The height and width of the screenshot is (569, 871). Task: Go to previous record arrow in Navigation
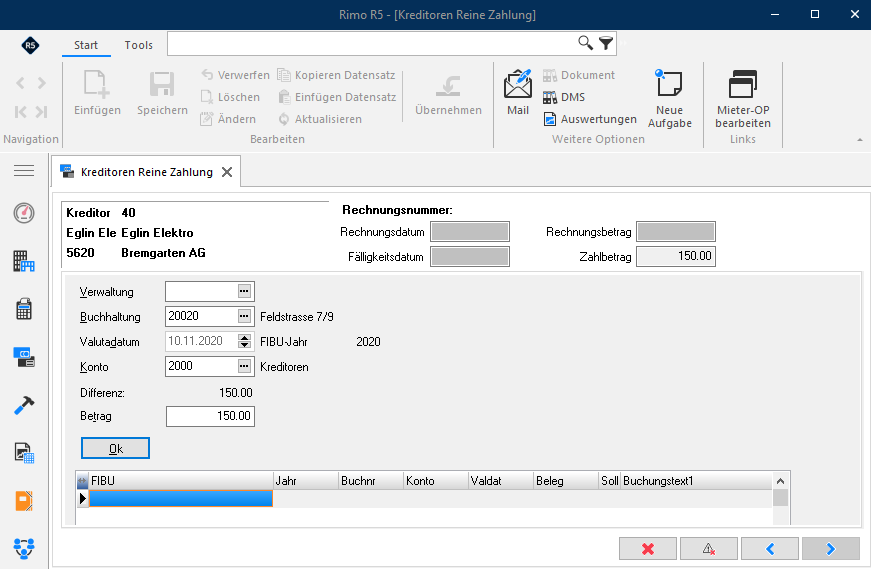tap(21, 83)
